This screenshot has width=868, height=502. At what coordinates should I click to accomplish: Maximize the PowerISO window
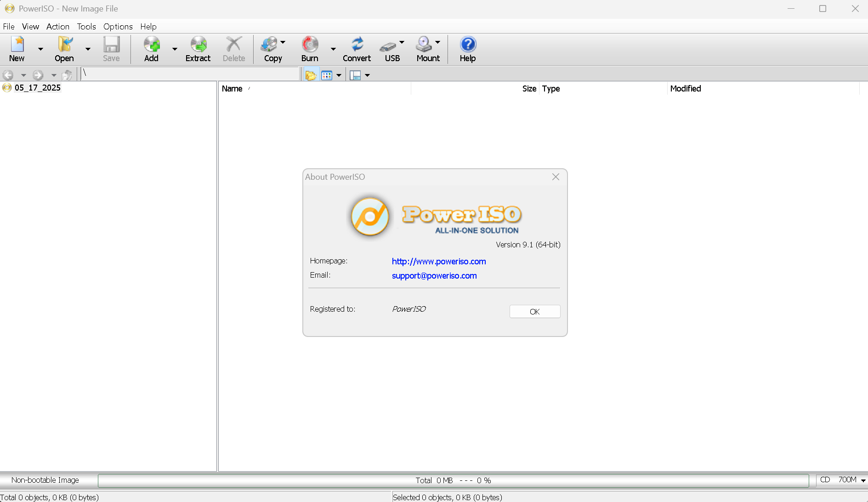pos(823,9)
